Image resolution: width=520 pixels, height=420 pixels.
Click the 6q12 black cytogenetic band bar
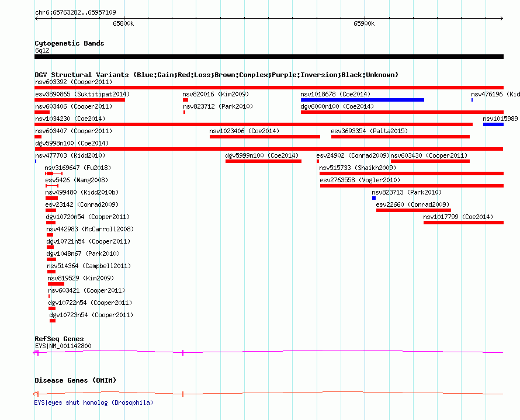[x=269, y=57]
